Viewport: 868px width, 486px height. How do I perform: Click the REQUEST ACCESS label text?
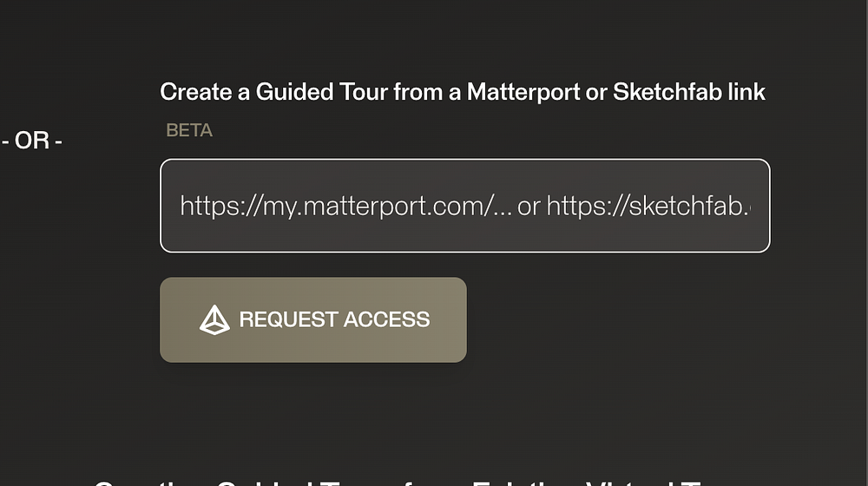334,319
